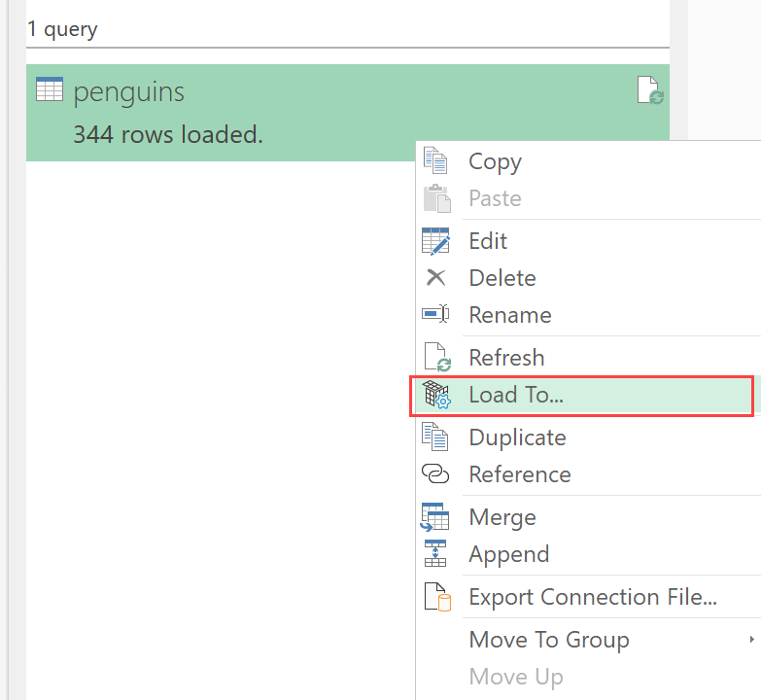Click the Copy icon in context menu
The height and width of the screenshot is (700, 761).
coord(435,160)
